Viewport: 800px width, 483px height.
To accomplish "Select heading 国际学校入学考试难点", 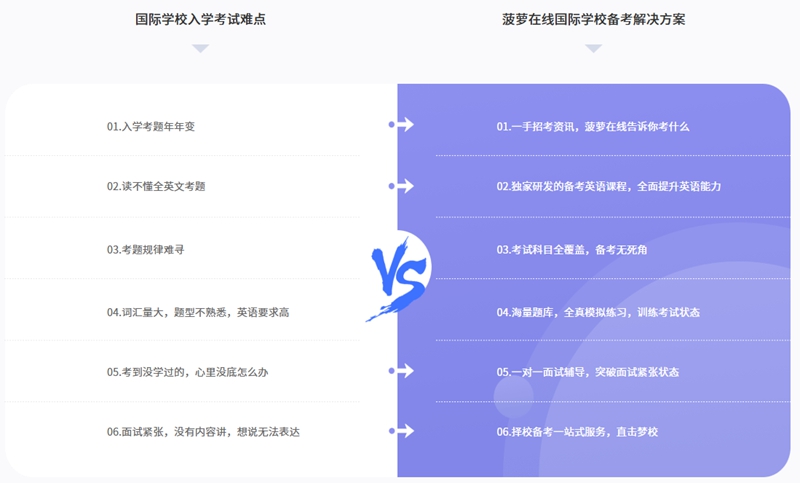I will [x=201, y=19].
